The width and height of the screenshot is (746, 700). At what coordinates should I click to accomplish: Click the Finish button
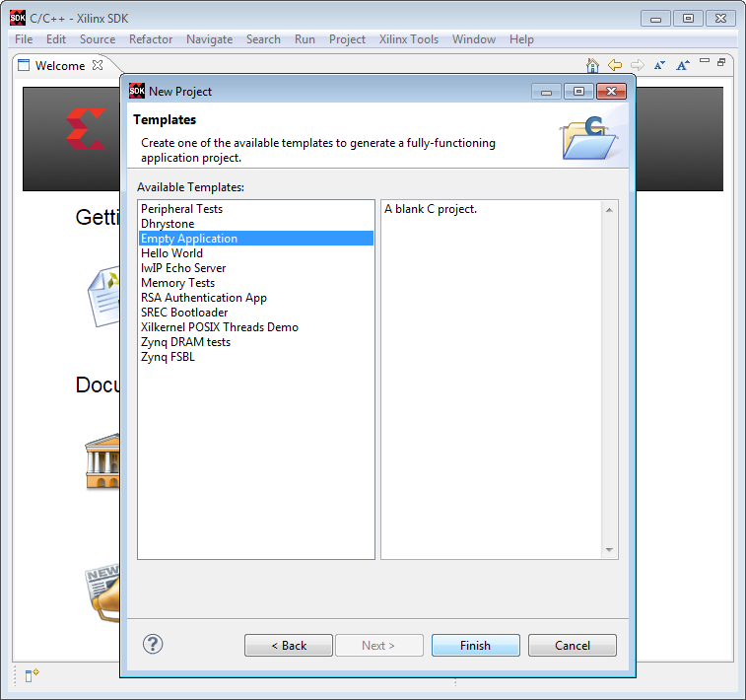[x=475, y=645]
